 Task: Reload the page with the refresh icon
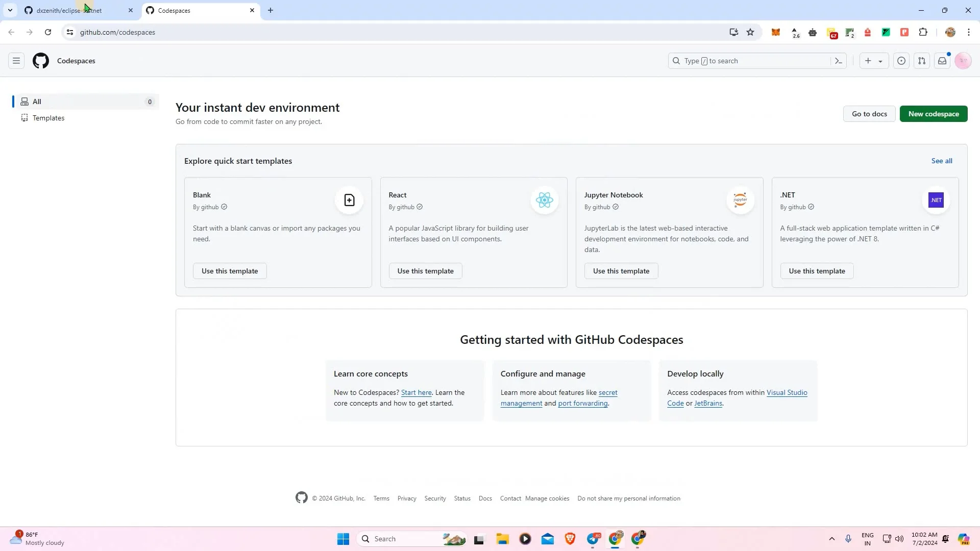[48, 32]
